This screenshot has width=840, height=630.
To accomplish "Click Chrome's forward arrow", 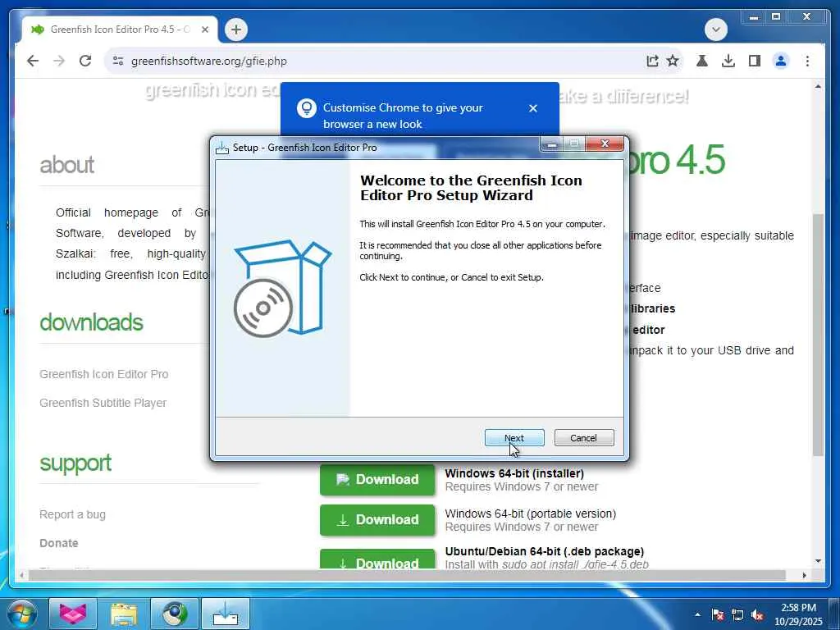I will click(59, 61).
